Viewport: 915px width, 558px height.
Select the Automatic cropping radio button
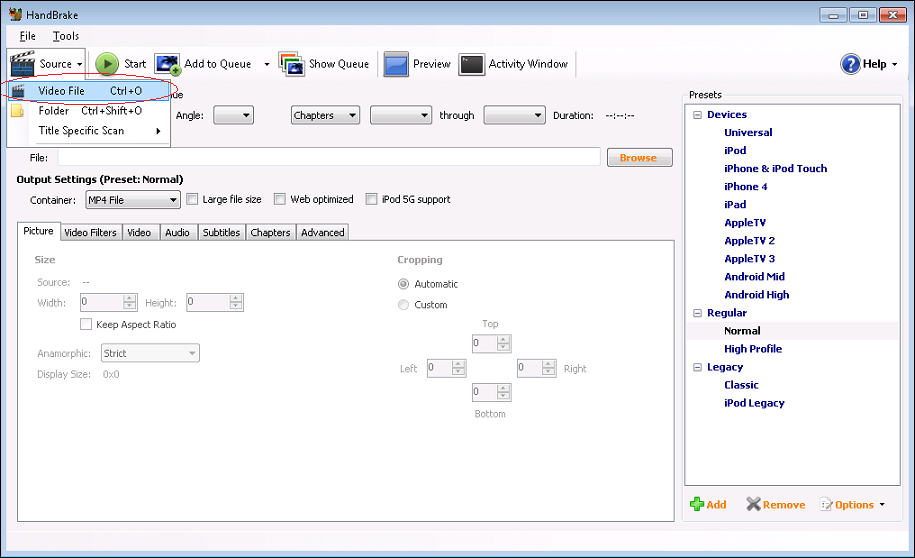(403, 284)
